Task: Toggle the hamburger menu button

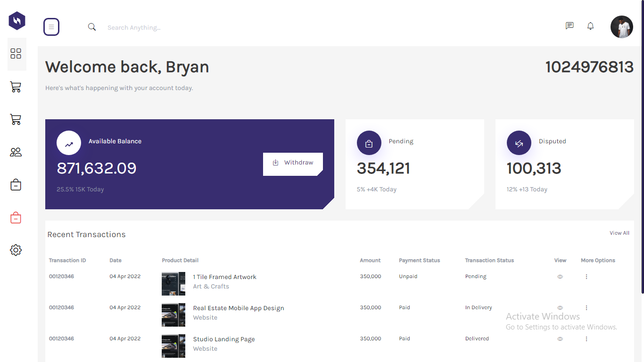Action: 51,27
